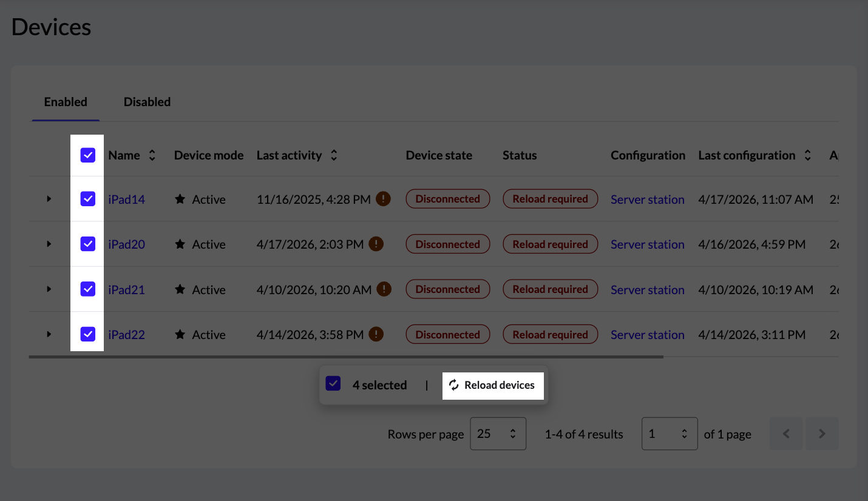The height and width of the screenshot is (501, 868).
Task: Click the warning icon beside iPad20's activity date
Action: (x=376, y=244)
